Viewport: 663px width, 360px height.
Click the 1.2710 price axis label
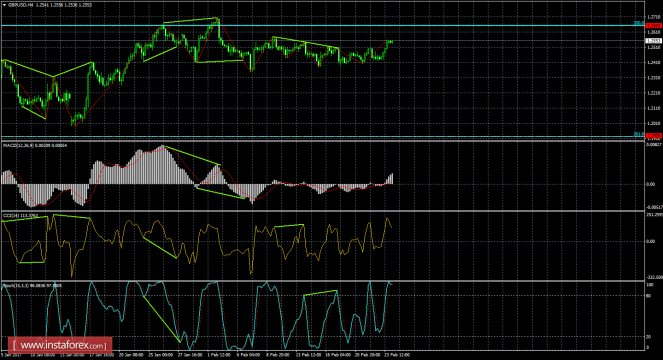pos(654,17)
